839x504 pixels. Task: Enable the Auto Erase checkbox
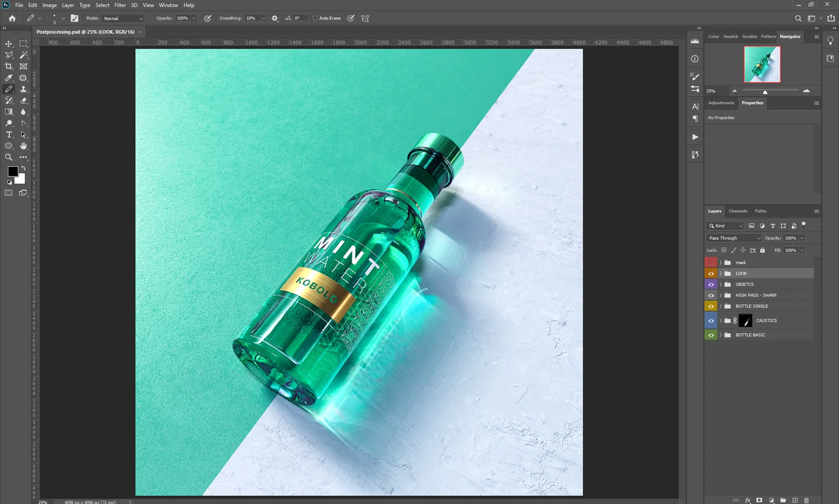click(315, 18)
